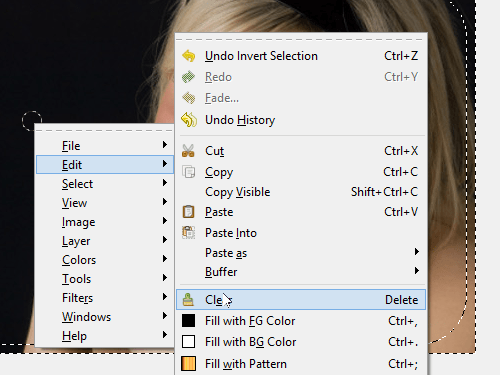
Task: Click the orange pattern swatch
Action: click(x=188, y=364)
